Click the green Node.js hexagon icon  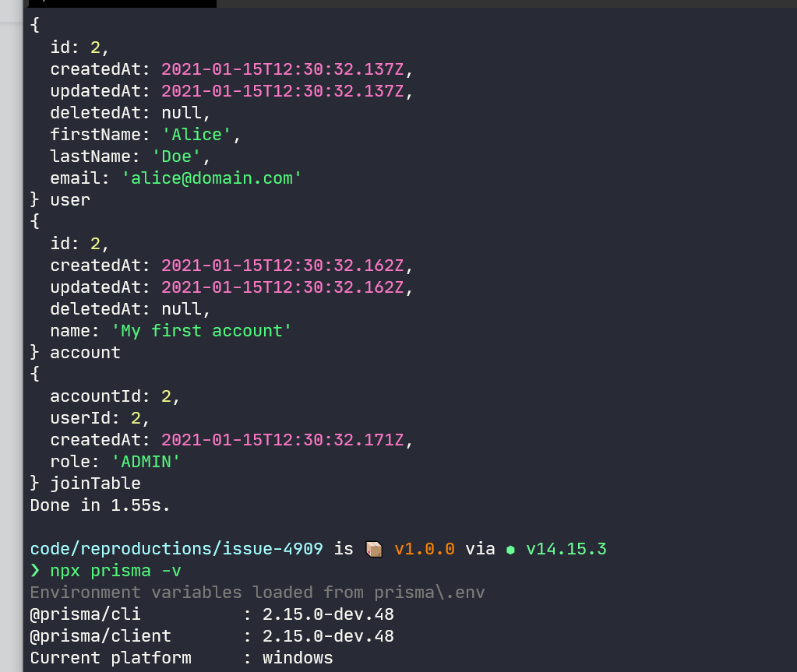[x=512, y=549]
